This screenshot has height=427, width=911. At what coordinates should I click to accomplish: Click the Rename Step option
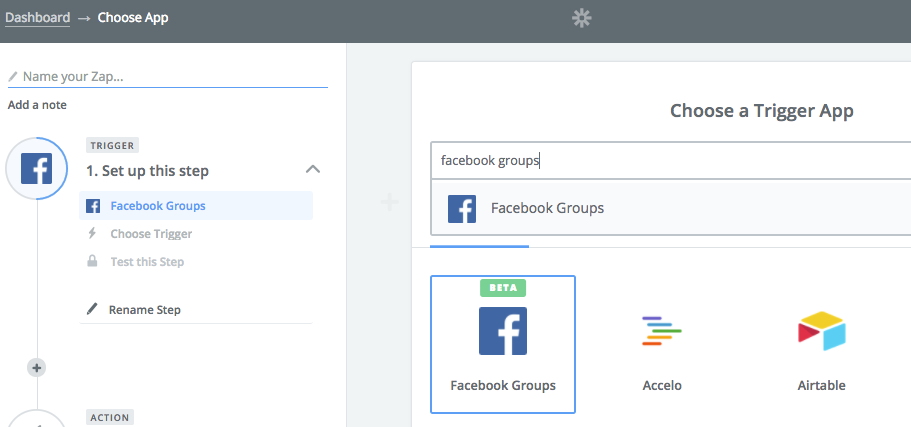pos(145,310)
